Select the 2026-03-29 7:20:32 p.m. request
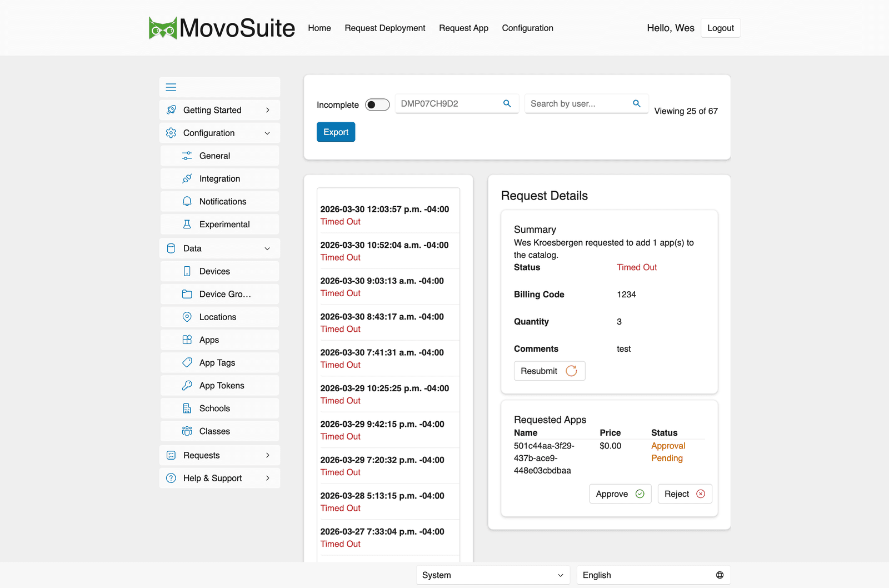Viewport: 889px width, 588px height. tap(388, 466)
